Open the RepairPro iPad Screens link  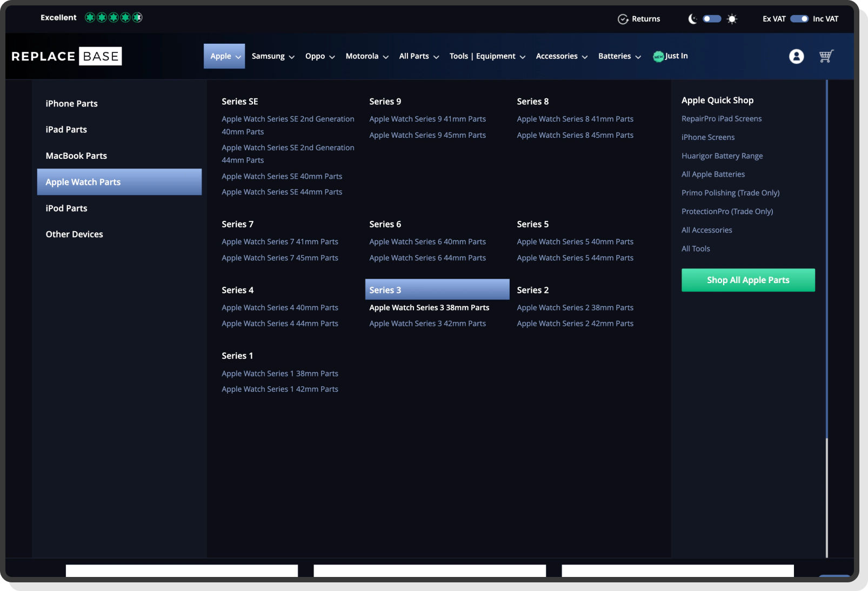click(722, 118)
